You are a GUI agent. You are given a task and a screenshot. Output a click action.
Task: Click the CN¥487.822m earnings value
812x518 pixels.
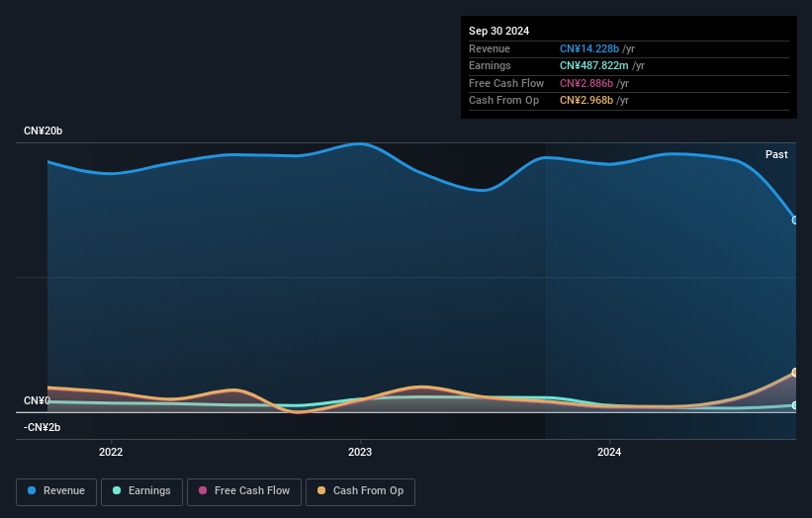tap(594, 65)
